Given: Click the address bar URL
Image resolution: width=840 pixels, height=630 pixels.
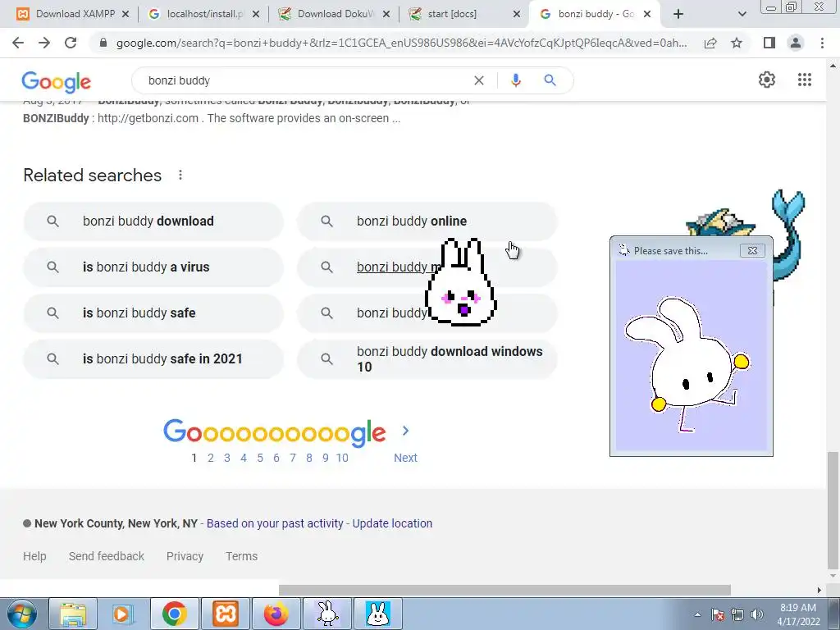Looking at the screenshot, I should 401,43.
